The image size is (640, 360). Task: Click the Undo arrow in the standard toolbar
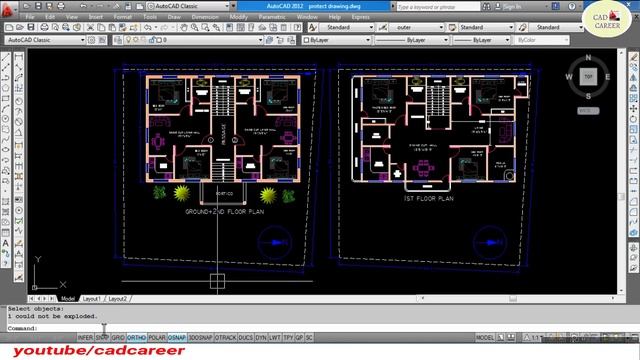(x=148, y=27)
